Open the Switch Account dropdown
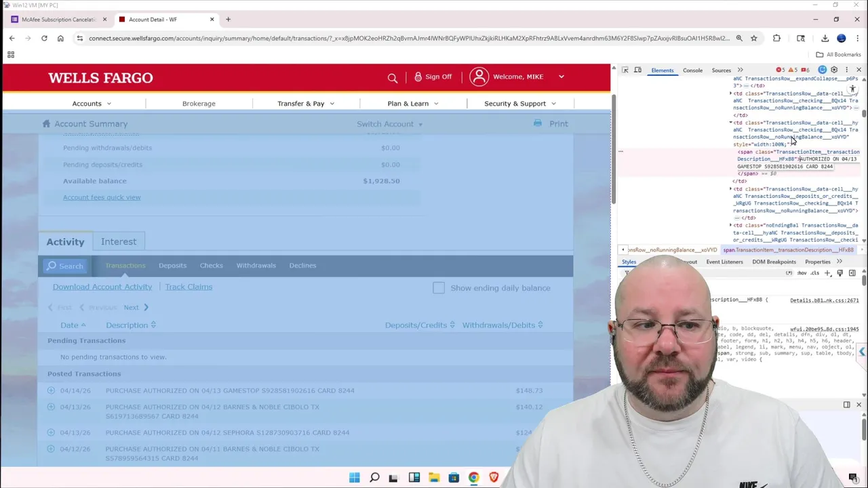This screenshot has height=488, width=868. point(390,124)
